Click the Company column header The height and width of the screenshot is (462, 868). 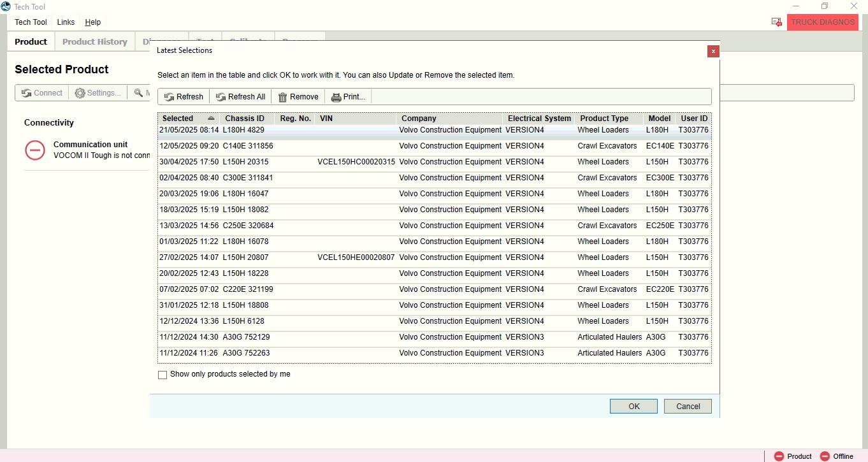pyautogui.click(x=450, y=119)
